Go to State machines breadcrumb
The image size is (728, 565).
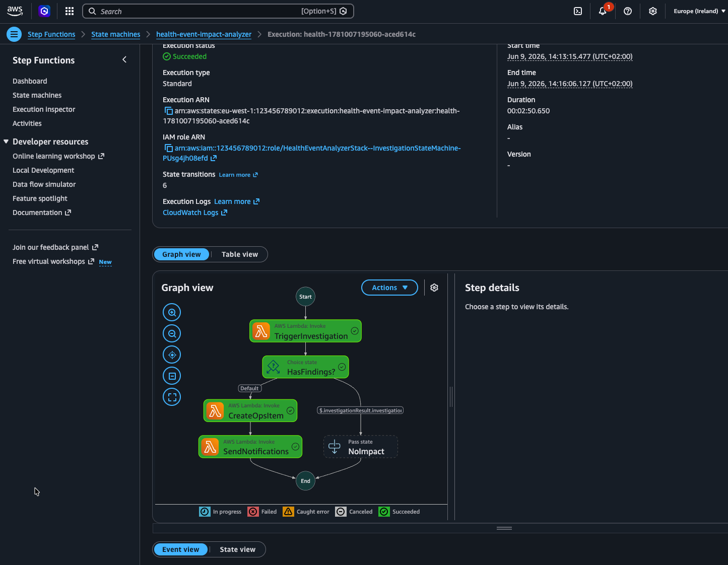(116, 34)
